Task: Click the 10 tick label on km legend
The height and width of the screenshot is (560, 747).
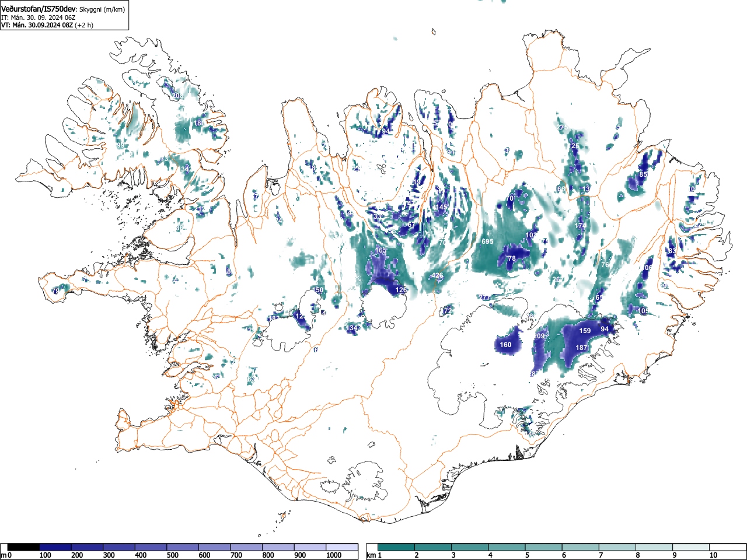Action: point(713,555)
